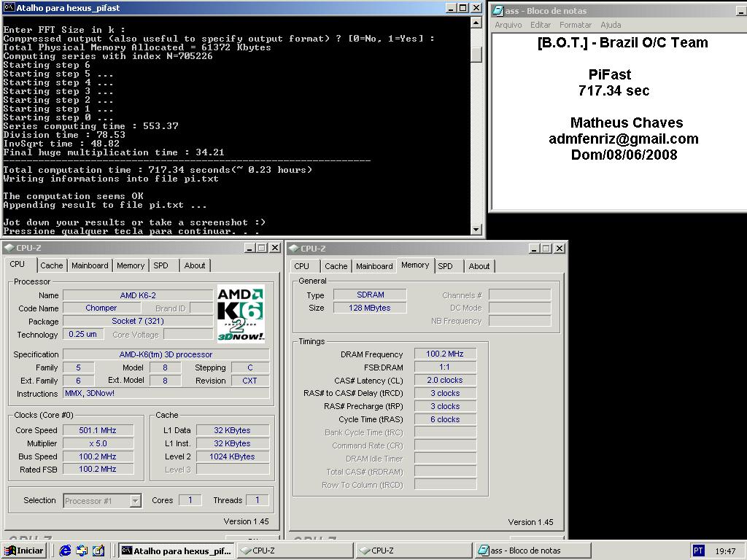The width and height of the screenshot is (747, 560).
Task: Open the Formatar menu in Notepad
Action: pyautogui.click(x=576, y=25)
